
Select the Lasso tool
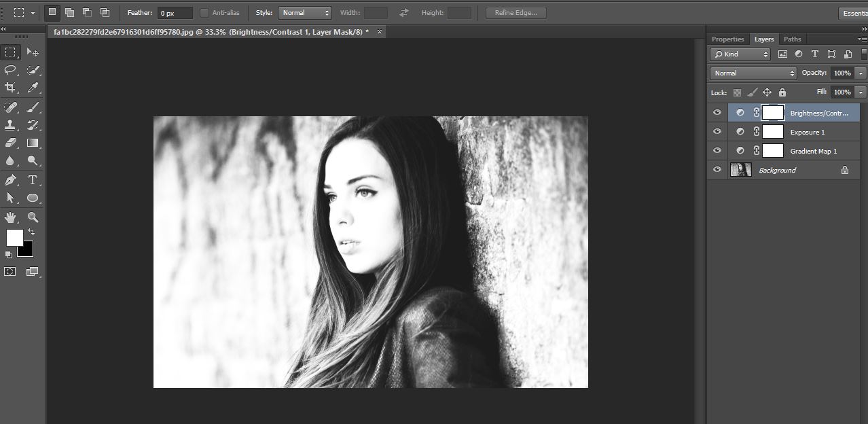(x=11, y=69)
